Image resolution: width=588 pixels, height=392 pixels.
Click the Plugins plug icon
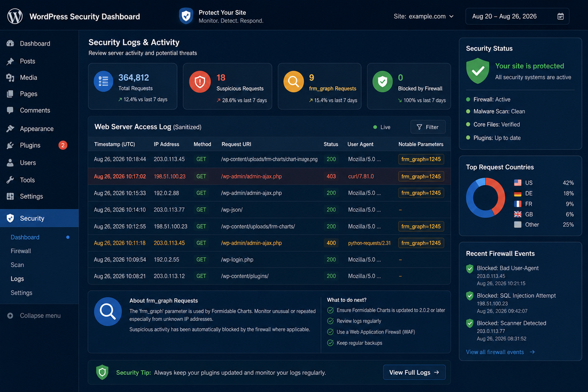click(10, 145)
